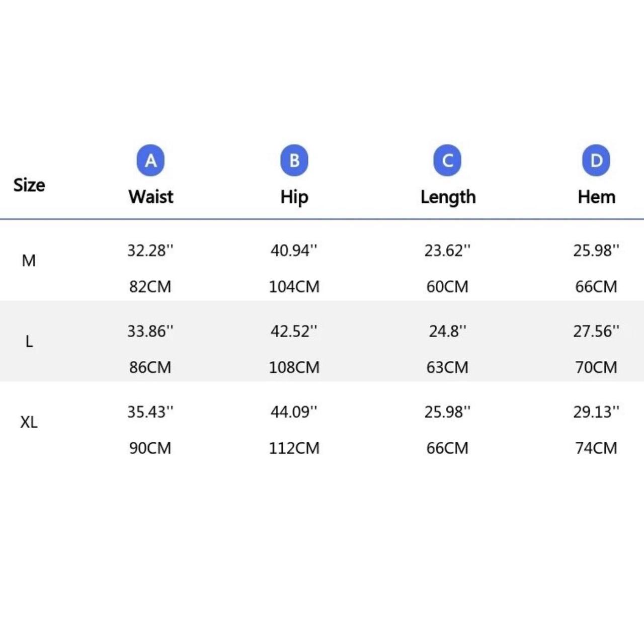Click the 29.13'' hem value
644x644 pixels.
pos(596,412)
